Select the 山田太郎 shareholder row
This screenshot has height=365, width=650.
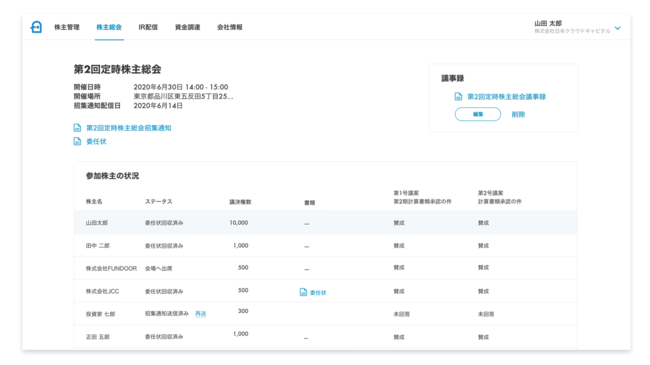pyautogui.click(x=325, y=223)
